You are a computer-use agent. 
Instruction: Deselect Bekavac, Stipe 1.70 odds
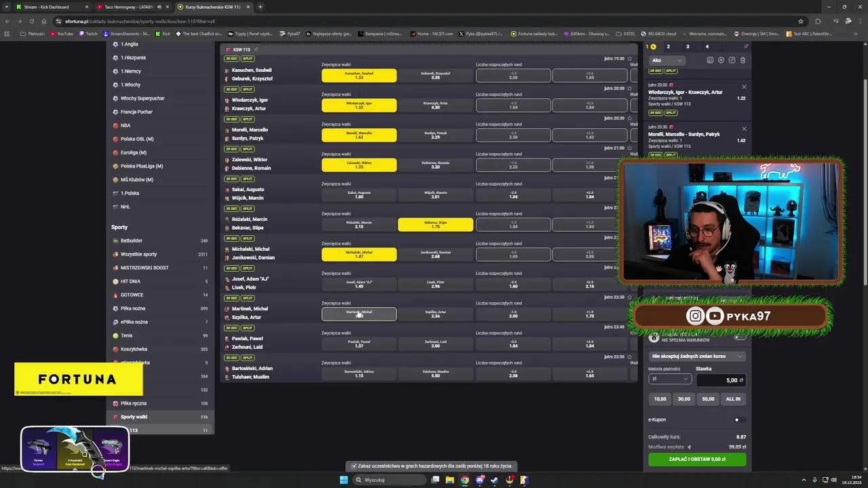435,224
